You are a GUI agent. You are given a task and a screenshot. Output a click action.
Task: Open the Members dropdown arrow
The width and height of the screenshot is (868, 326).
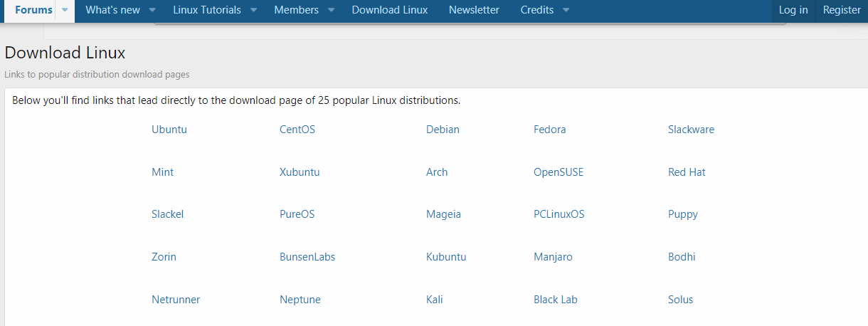tap(332, 11)
